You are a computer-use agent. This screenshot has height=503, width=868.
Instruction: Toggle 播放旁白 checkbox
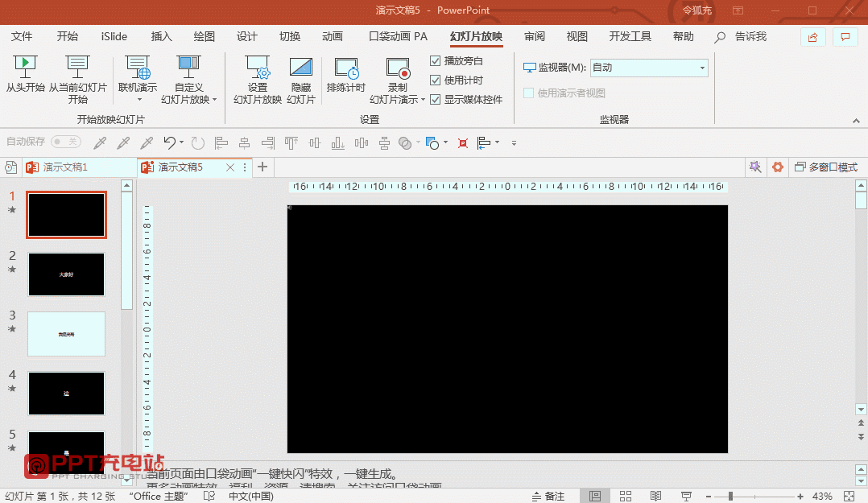435,61
